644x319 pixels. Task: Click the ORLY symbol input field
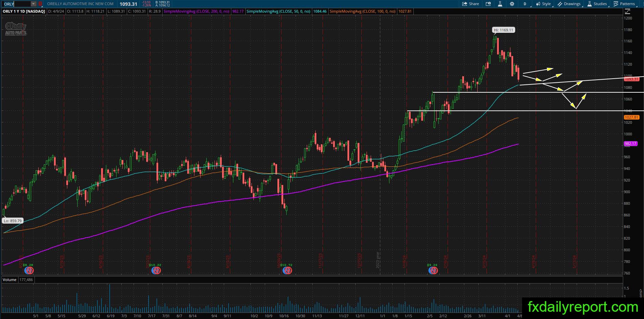[x=16, y=4]
